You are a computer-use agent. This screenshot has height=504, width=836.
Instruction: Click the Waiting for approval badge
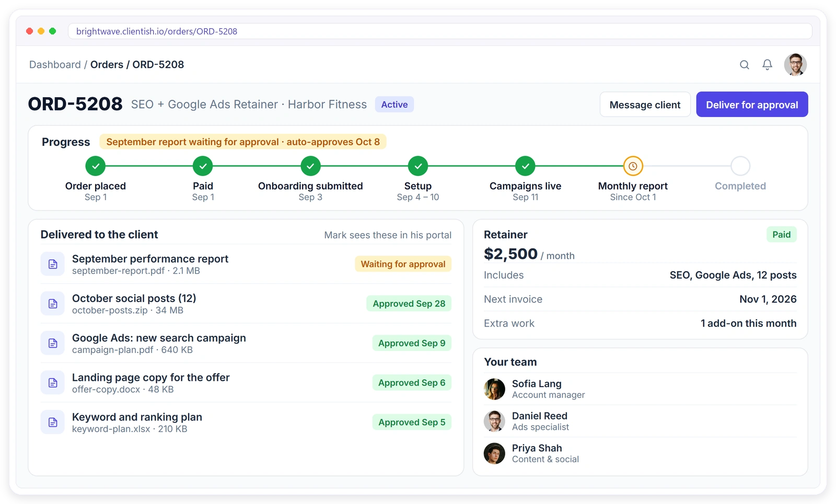[403, 264]
